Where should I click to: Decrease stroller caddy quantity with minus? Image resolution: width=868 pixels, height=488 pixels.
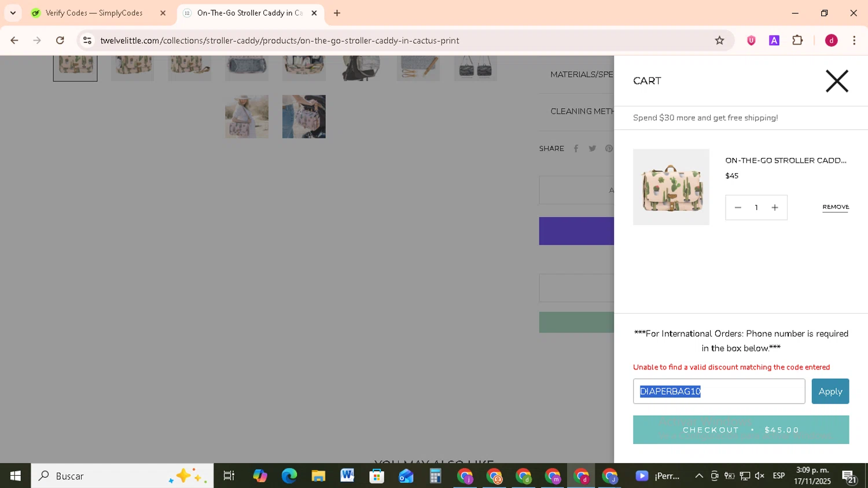coord(738,208)
